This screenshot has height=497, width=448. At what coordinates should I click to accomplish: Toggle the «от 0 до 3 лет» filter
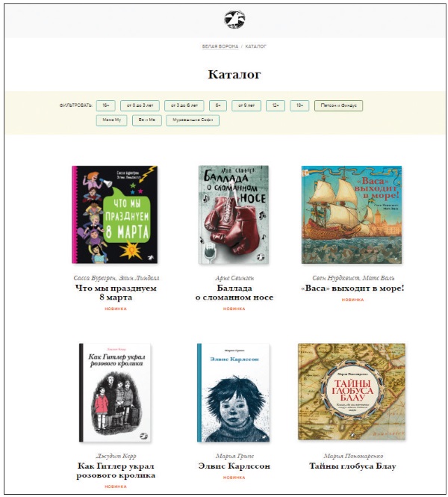[x=140, y=105]
